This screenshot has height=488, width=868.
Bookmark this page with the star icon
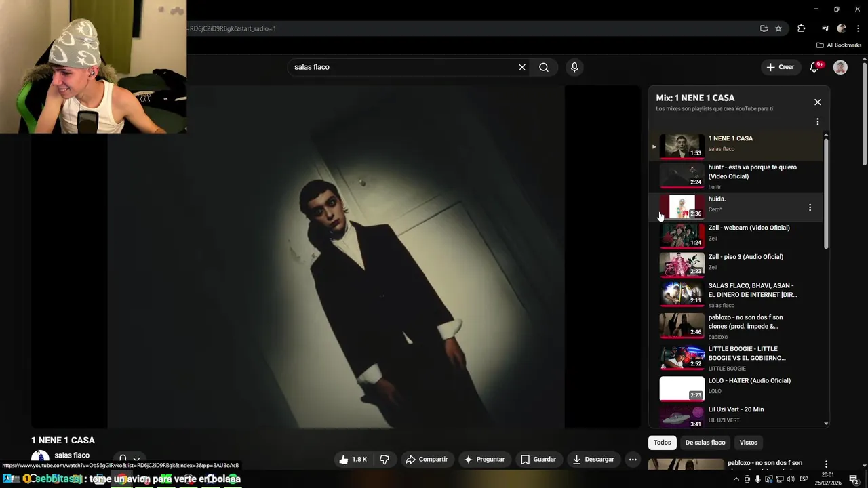[x=778, y=28]
